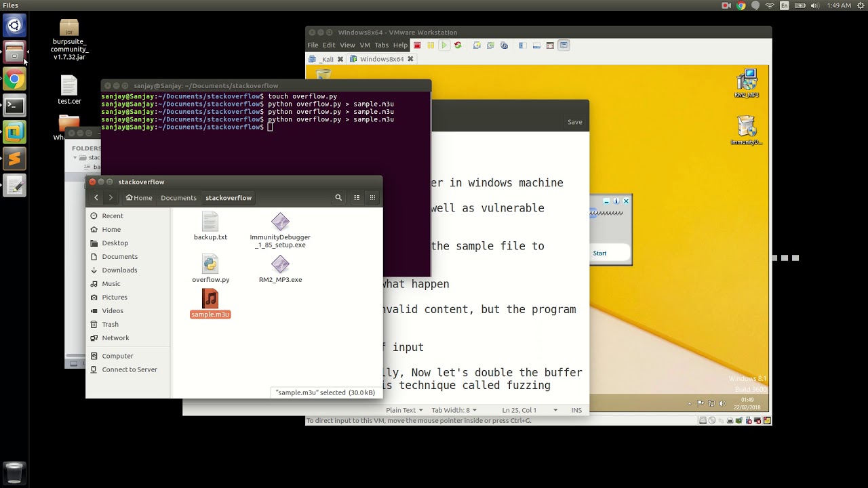The height and width of the screenshot is (488, 868).
Task: Go to Home in the path bar
Action: pyautogui.click(x=139, y=198)
